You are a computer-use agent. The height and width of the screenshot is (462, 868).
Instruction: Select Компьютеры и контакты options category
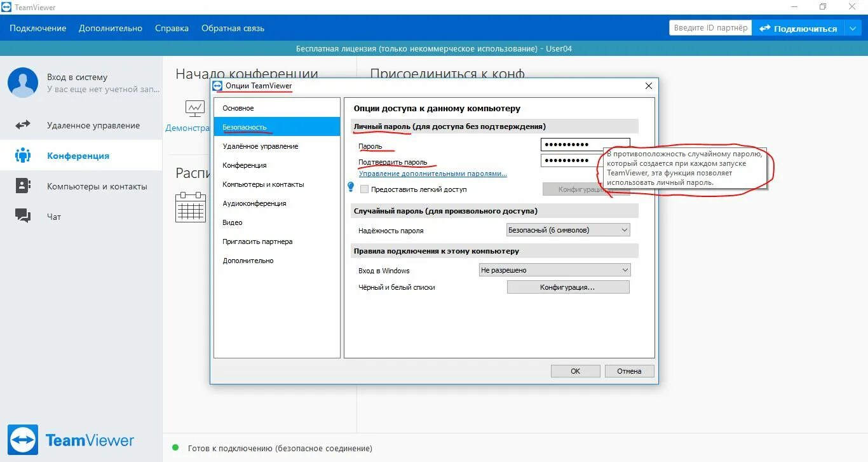point(277,184)
